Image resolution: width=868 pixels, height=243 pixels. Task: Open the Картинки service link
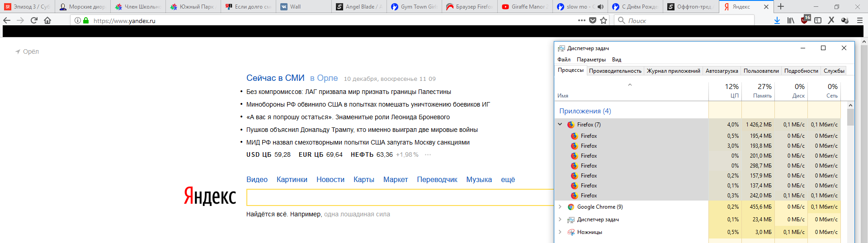292,179
